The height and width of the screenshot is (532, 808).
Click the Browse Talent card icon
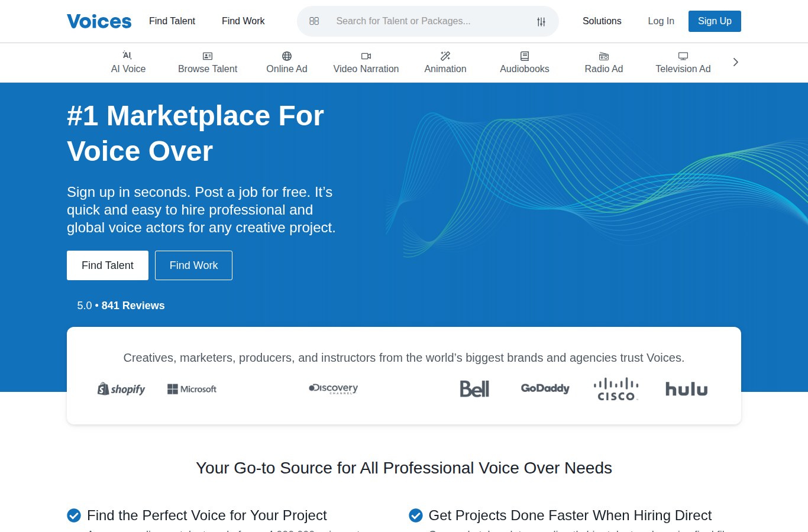click(x=208, y=56)
